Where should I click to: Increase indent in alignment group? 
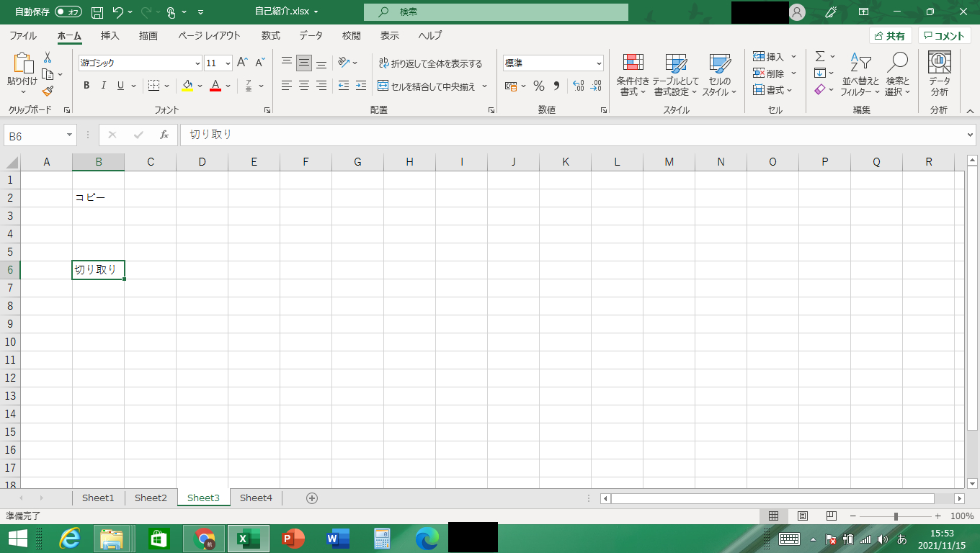[x=361, y=86]
